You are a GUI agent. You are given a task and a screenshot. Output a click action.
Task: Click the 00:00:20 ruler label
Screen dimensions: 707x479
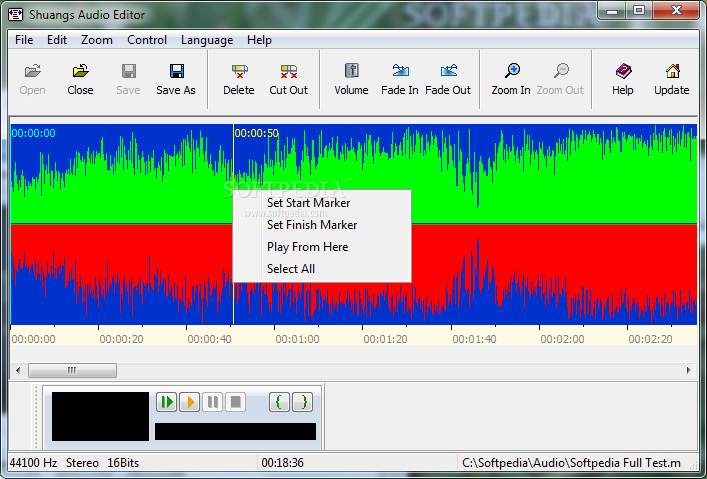121,339
